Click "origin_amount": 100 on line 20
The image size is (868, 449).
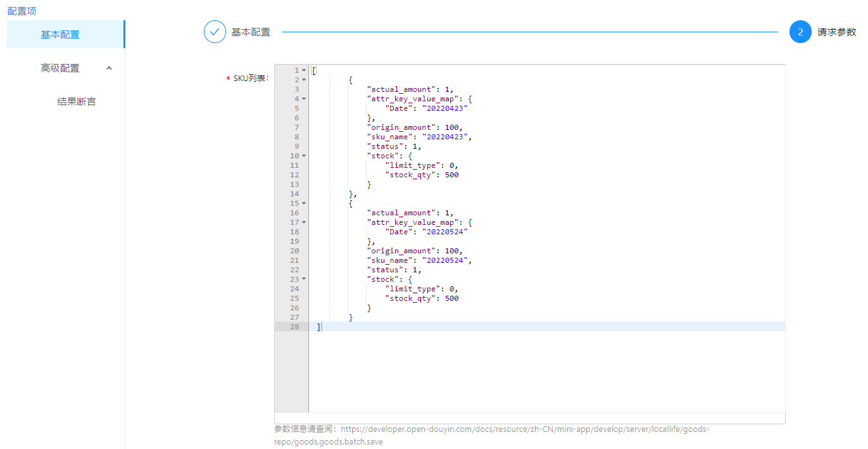pyautogui.click(x=415, y=251)
